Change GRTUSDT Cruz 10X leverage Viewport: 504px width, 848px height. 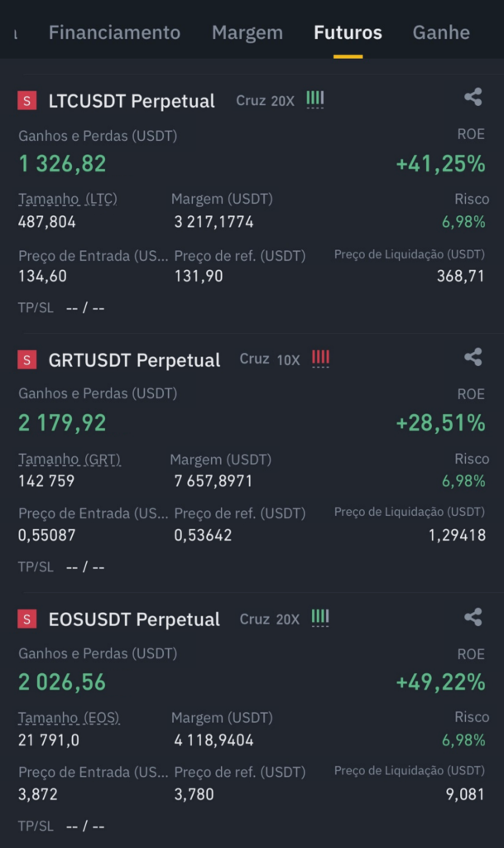click(x=270, y=359)
